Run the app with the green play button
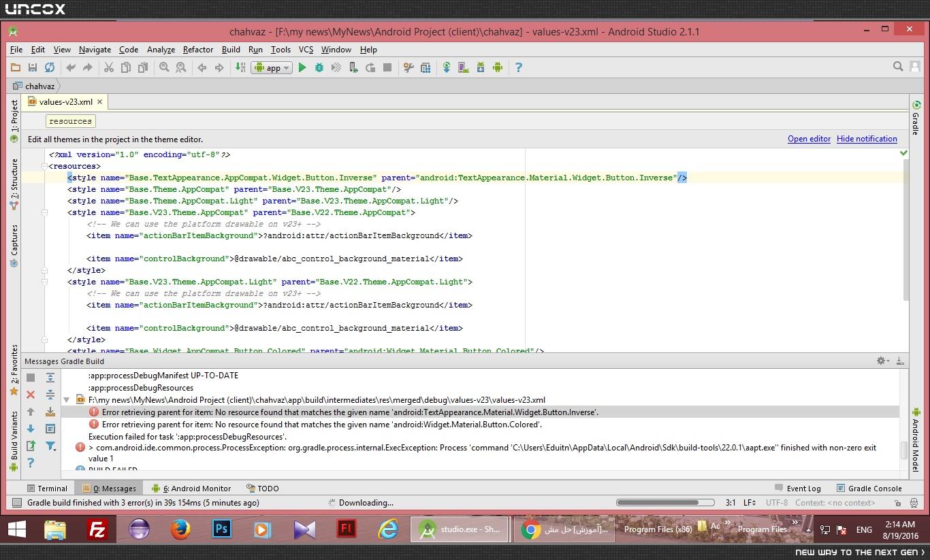Image resolution: width=930 pixels, height=560 pixels. (x=302, y=67)
